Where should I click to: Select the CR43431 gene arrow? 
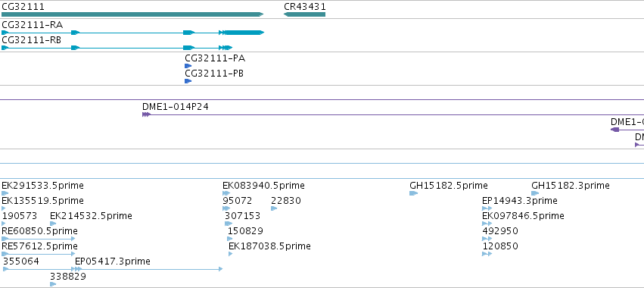pyautogui.click(x=304, y=14)
